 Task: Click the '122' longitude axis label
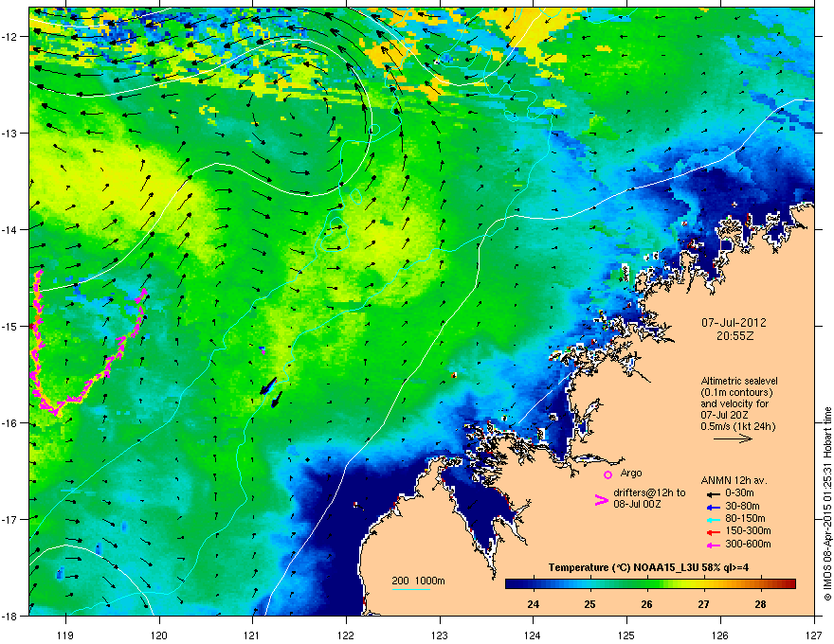click(x=346, y=635)
